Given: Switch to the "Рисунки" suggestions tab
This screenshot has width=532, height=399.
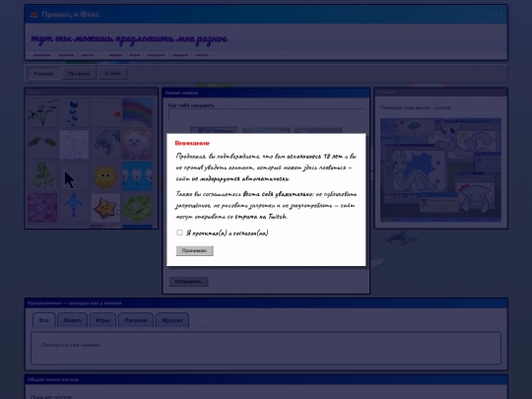Looking at the screenshot, I should 136,320.
